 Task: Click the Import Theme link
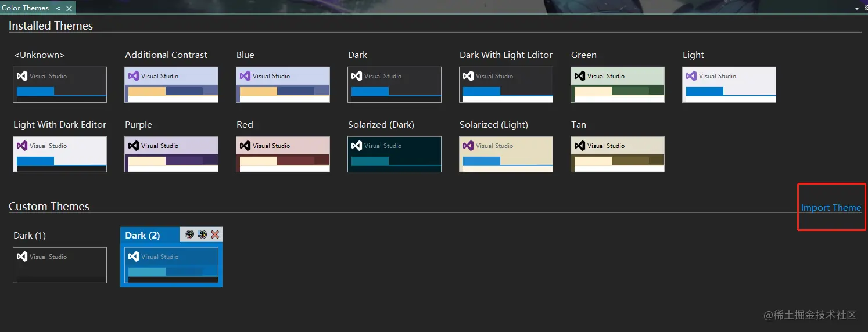831,208
